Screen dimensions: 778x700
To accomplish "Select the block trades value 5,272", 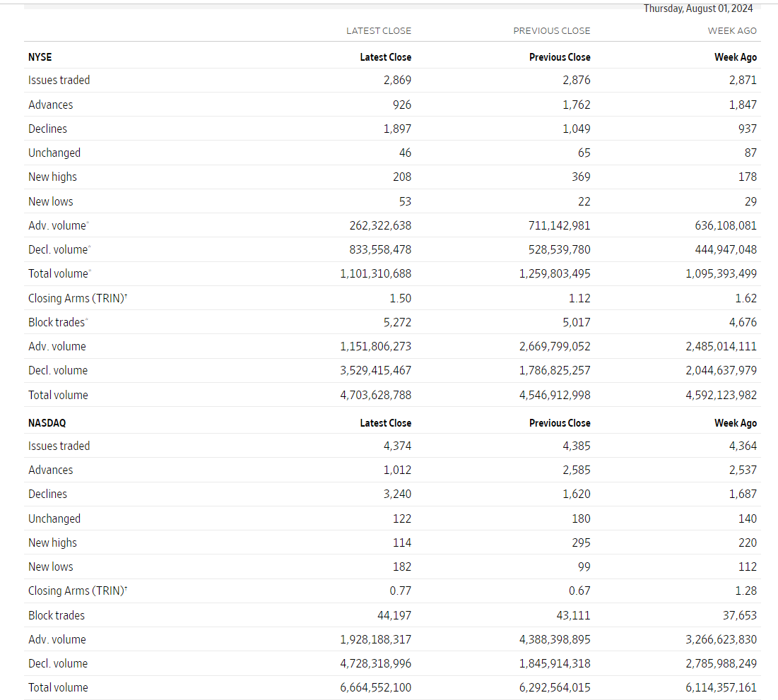I will click(397, 323).
